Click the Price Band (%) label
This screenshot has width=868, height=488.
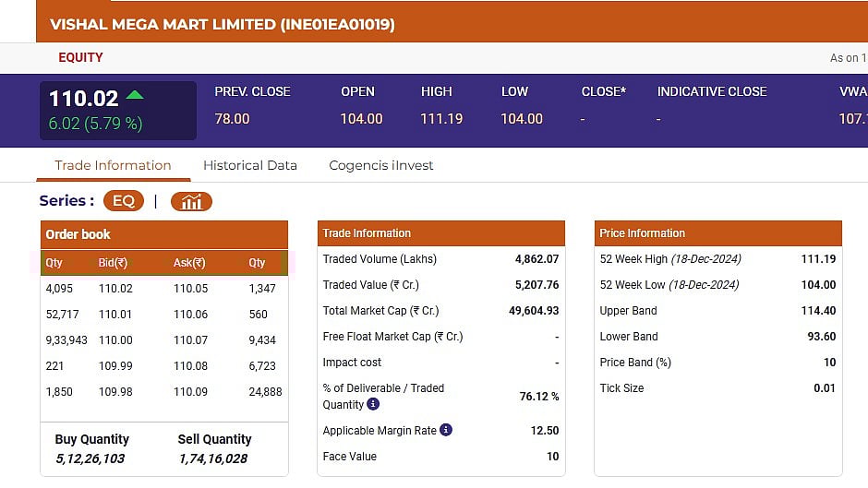[635, 363]
